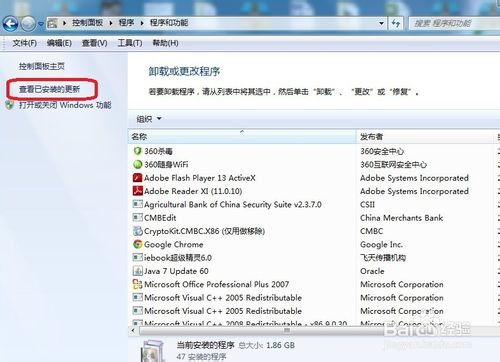
Task: Click 控制面板 in the address breadcrumb
Action: point(87,23)
